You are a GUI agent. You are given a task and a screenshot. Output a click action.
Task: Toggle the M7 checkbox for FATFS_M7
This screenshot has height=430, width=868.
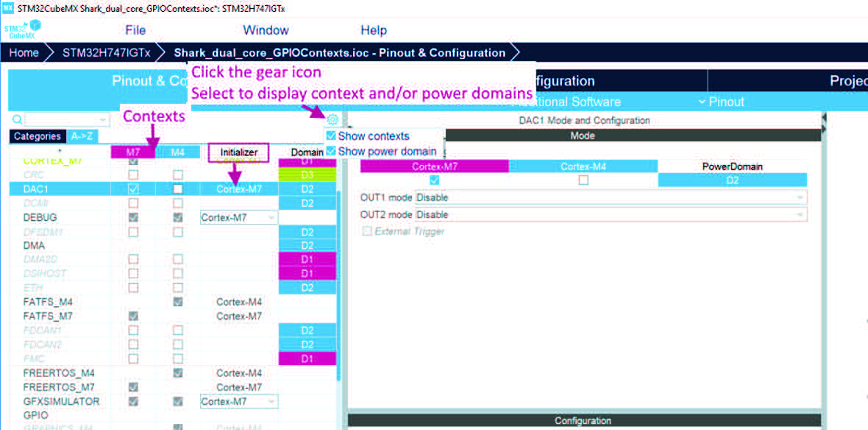133,317
